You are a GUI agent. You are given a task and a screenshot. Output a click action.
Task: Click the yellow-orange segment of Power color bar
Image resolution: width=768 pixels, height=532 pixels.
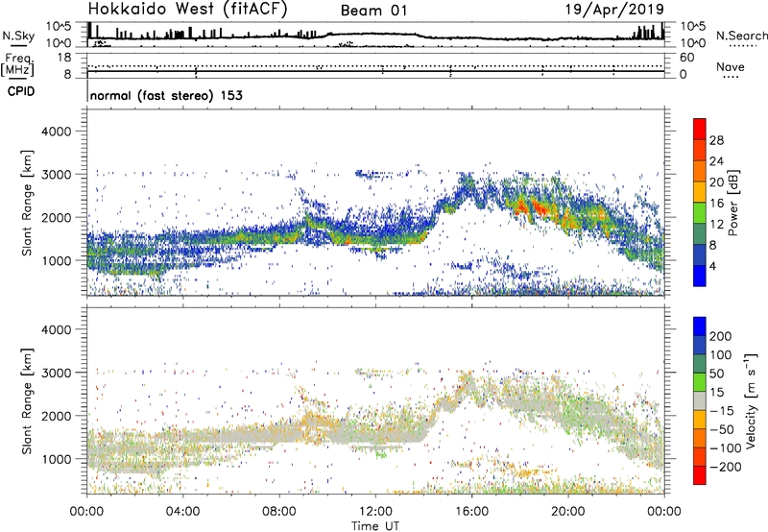coord(700,191)
